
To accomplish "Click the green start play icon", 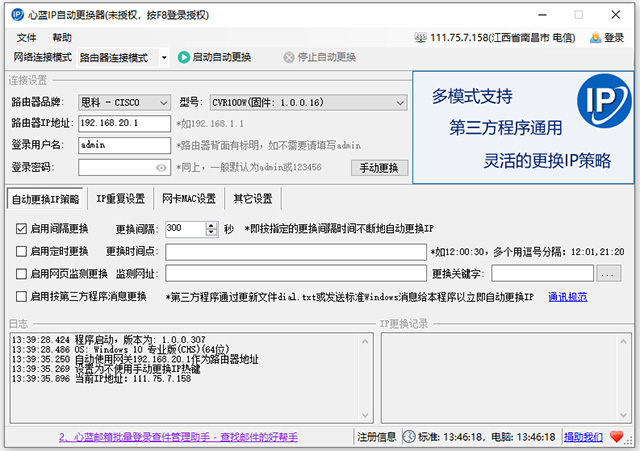I will 184,57.
